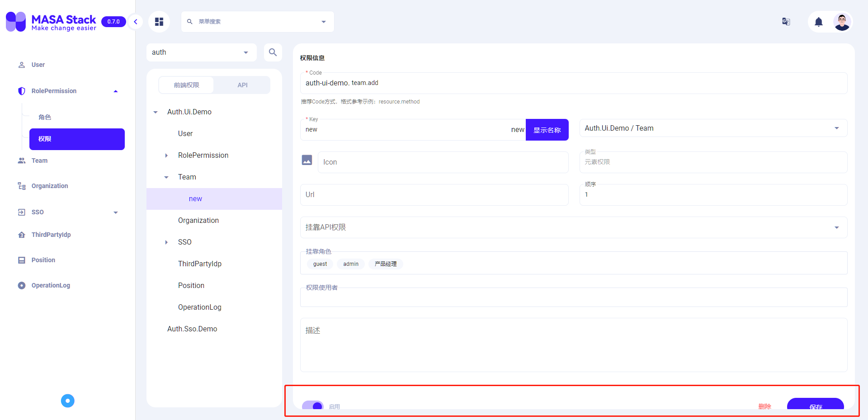Image resolution: width=868 pixels, height=420 pixels.
Task: Open the apps grid launcher
Action: [159, 21]
